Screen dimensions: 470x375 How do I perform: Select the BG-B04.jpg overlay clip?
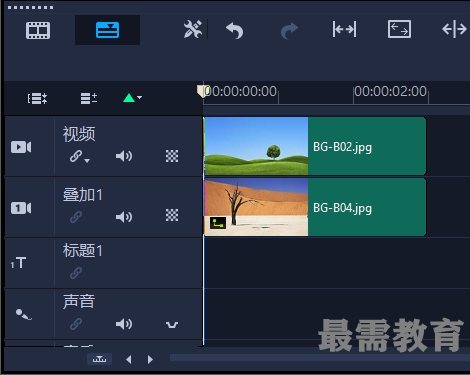[315, 207]
